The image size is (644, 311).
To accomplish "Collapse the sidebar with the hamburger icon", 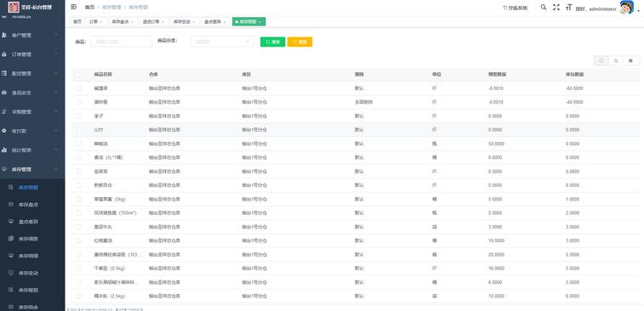I will 74,7.
